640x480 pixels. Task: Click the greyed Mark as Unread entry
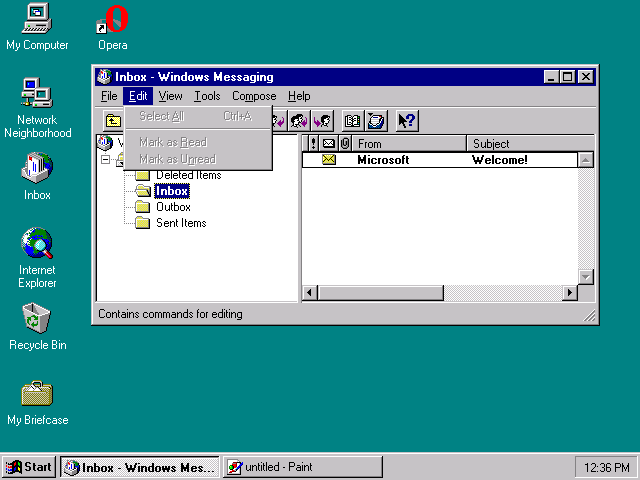(198, 159)
